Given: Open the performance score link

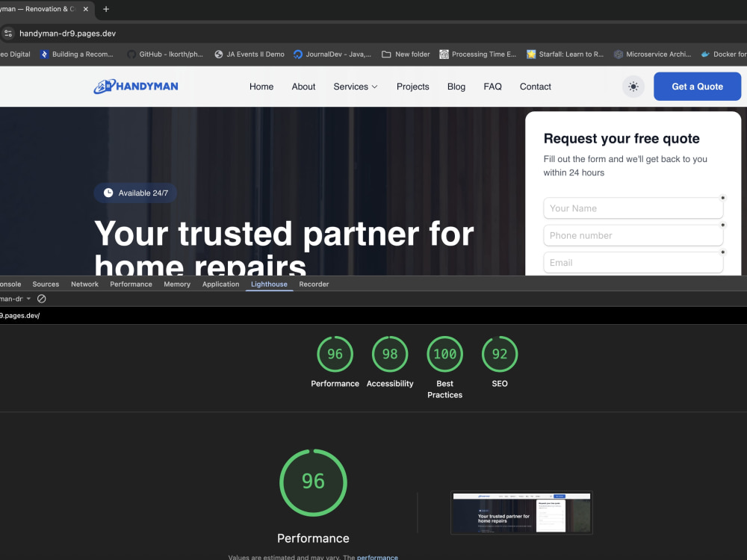Looking at the screenshot, I should pos(377,557).
